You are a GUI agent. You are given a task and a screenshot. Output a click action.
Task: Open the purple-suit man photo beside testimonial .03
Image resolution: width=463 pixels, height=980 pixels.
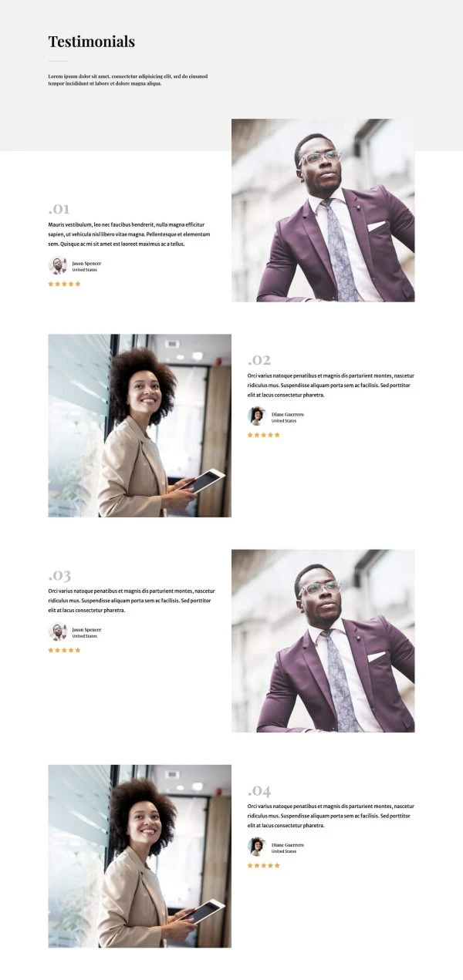[x=323, y=641]
